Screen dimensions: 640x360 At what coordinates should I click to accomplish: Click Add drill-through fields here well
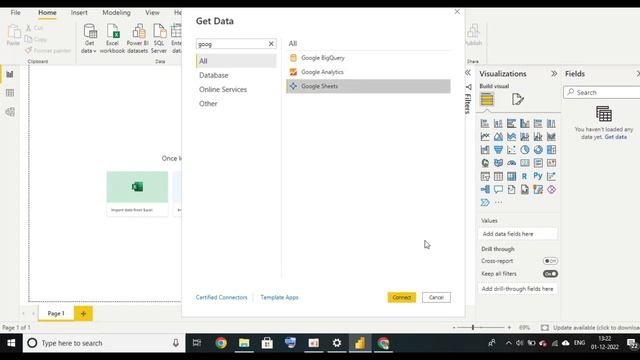point(518,289)
